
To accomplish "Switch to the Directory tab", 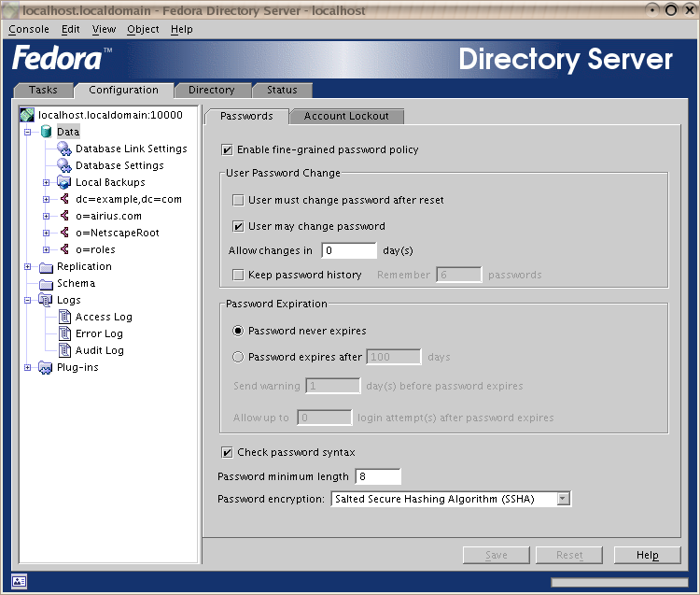I will coord(212,90).
